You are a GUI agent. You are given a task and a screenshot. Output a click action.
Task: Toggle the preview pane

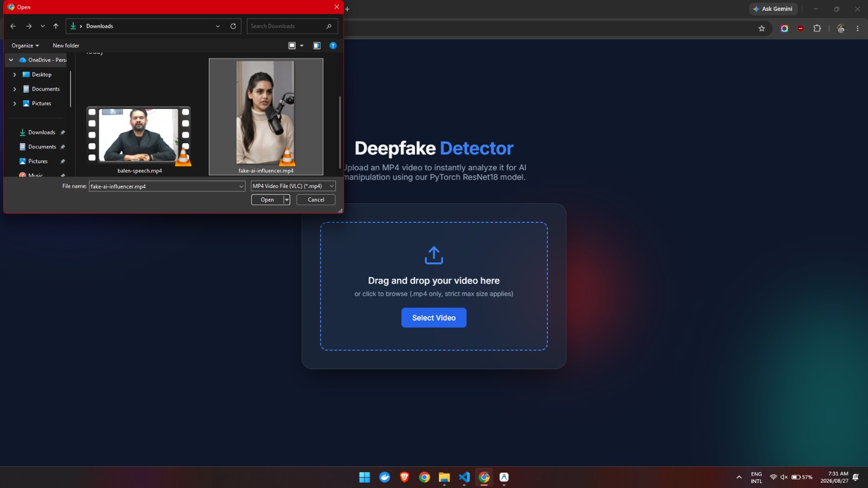317,46
